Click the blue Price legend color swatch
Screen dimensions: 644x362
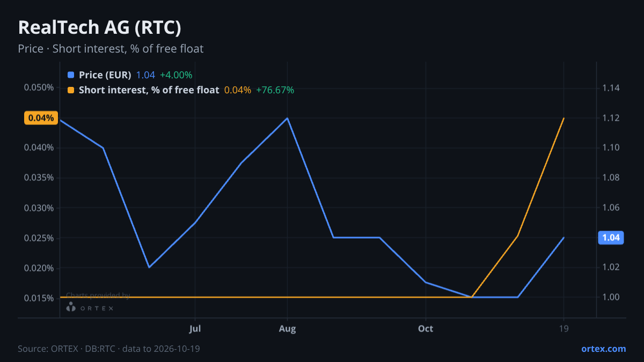[x=71, y=75]
